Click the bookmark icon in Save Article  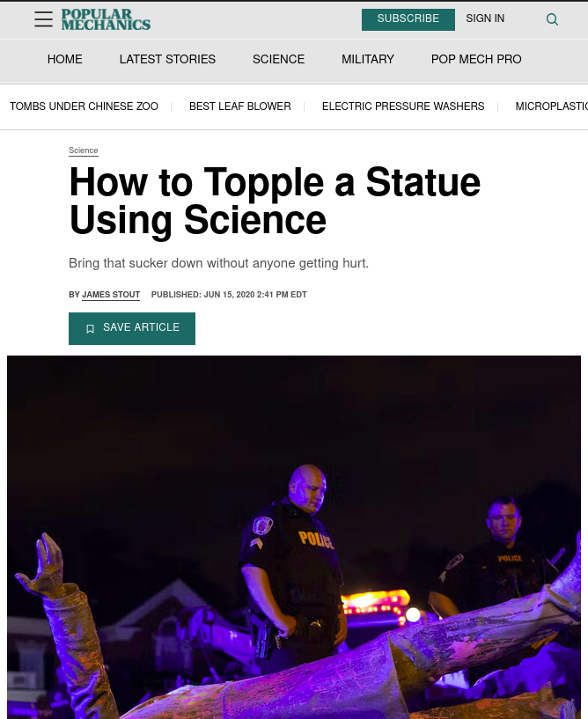tap(91, 328)
